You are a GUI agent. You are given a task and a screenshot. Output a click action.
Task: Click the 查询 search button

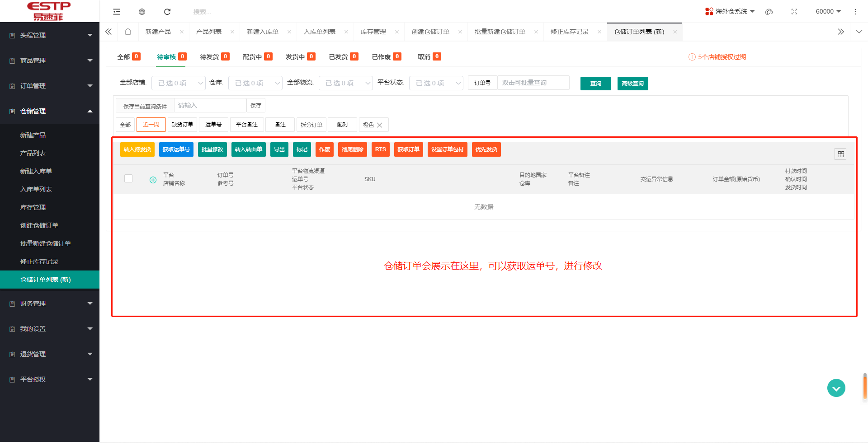pos(595,83)
